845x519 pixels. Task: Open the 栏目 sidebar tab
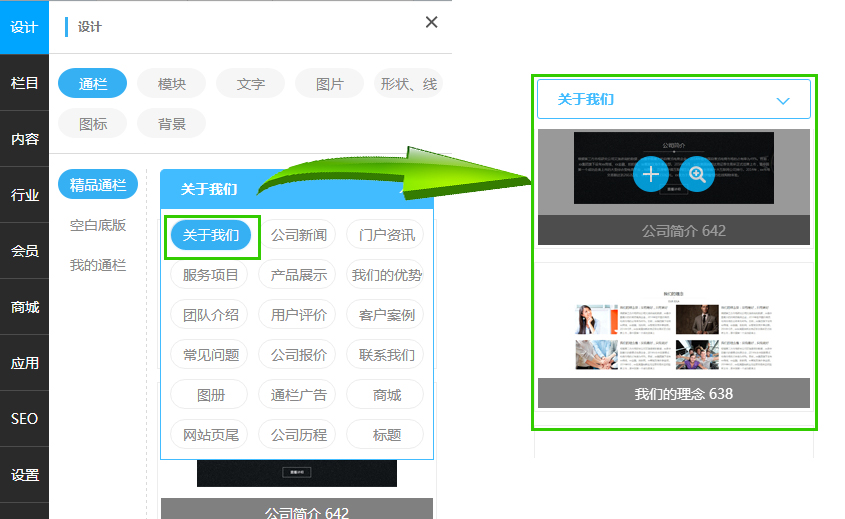point(24,83)
